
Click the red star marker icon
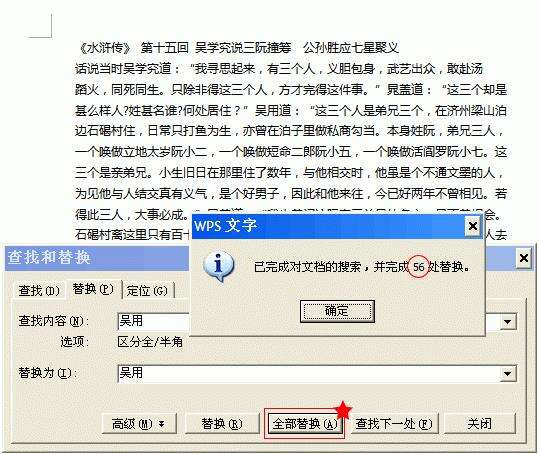343,410
